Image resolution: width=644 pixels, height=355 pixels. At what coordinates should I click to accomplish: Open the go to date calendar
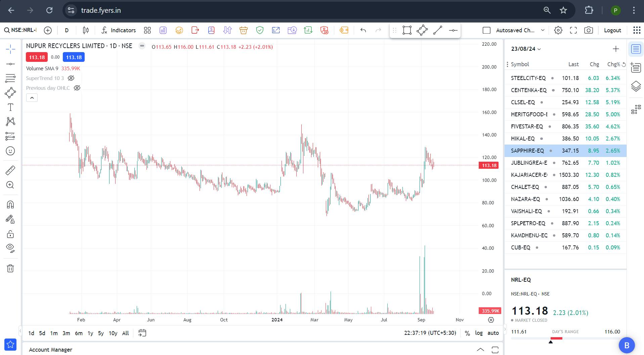tap(142, 333)
